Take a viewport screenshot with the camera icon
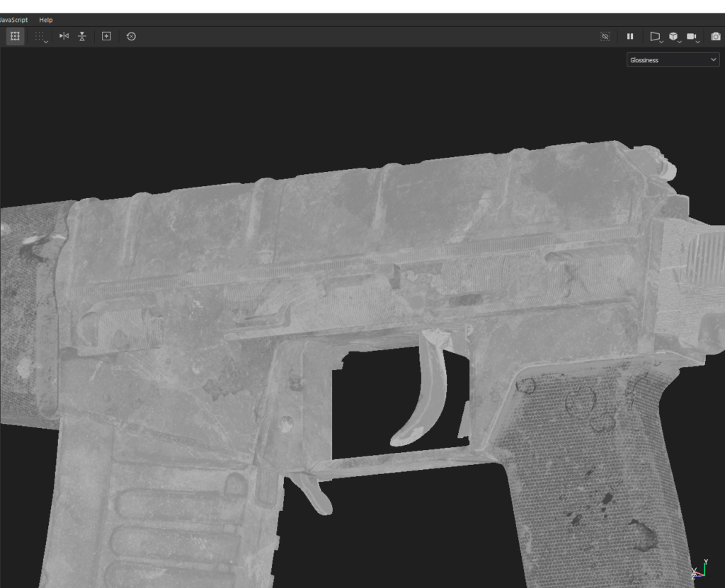 coord(715,36)
